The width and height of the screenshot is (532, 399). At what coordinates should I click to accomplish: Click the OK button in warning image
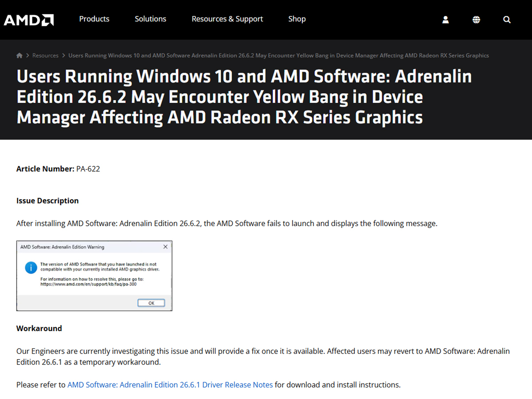[x=151, y=303]
